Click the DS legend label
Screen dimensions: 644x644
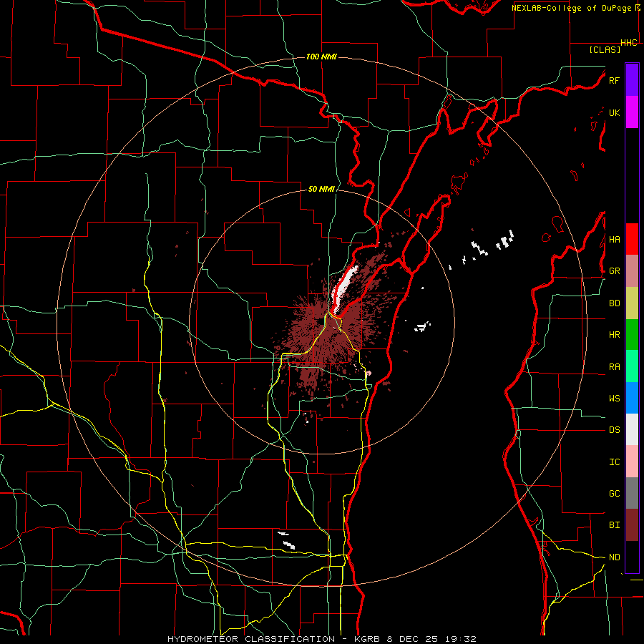click(x=614, y=430)
